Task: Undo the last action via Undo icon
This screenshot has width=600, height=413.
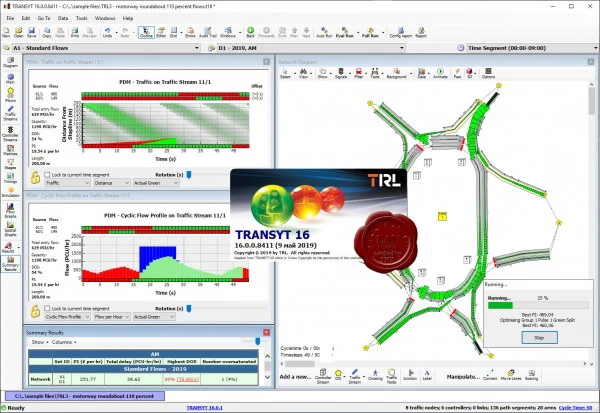Action: (x=107, y=32)
